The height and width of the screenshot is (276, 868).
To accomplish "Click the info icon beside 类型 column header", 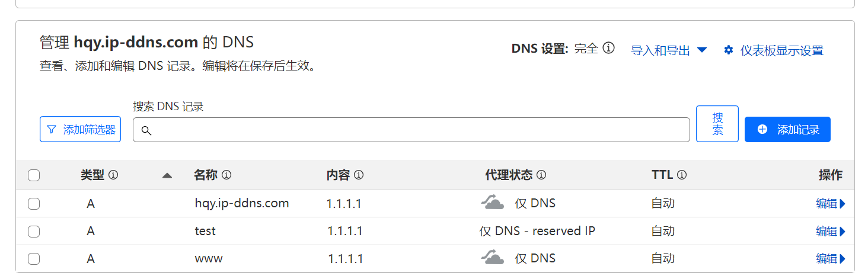I will [113, 175].
